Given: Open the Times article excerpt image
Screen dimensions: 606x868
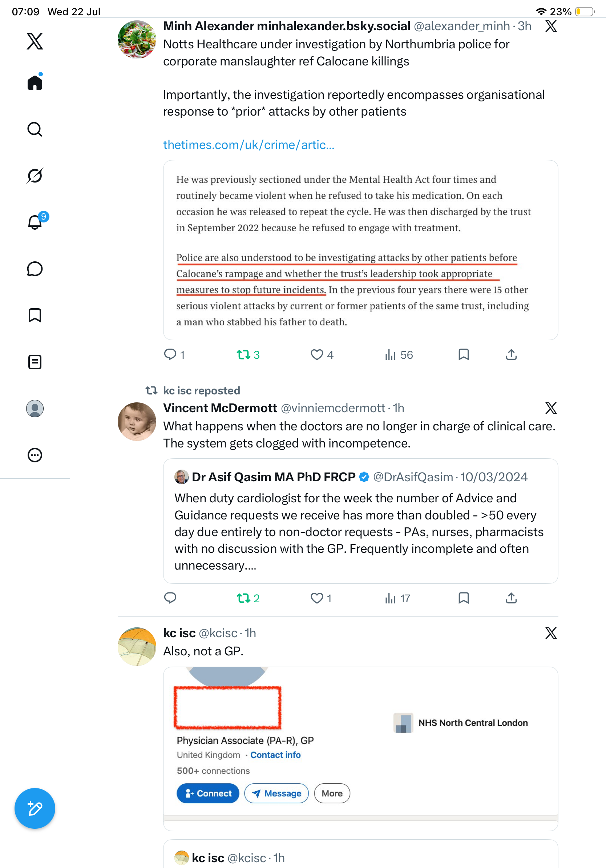Looking at the screenshot, I should pyautogui.click(x=360, y=250).
